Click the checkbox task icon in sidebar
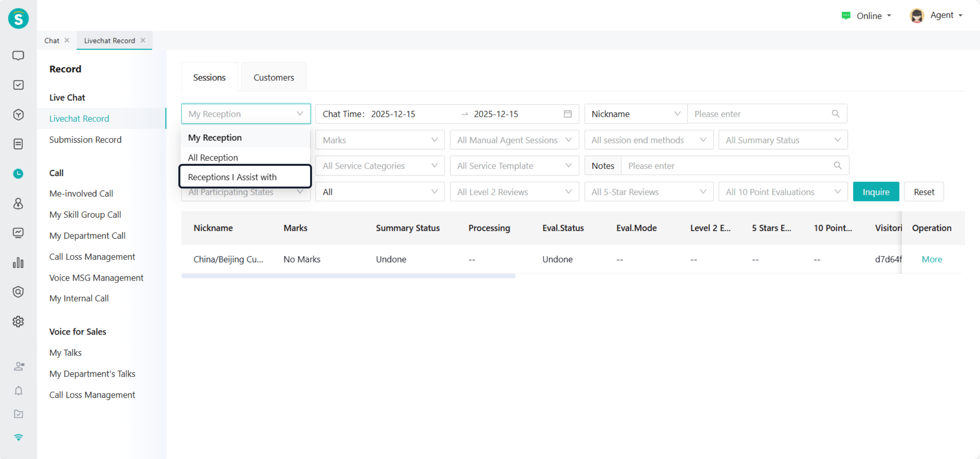The width and height of the screenshot is (980, 459). click(18, 85)
